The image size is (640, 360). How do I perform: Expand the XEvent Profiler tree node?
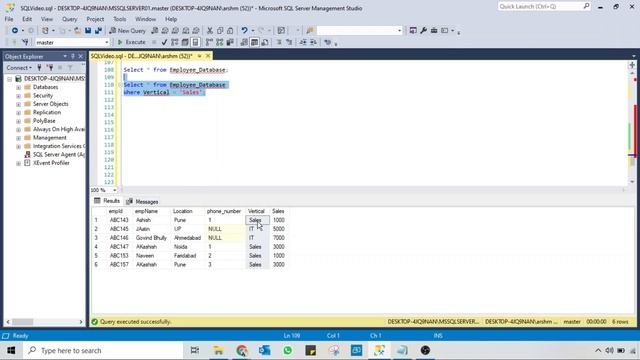click(18, 163)
